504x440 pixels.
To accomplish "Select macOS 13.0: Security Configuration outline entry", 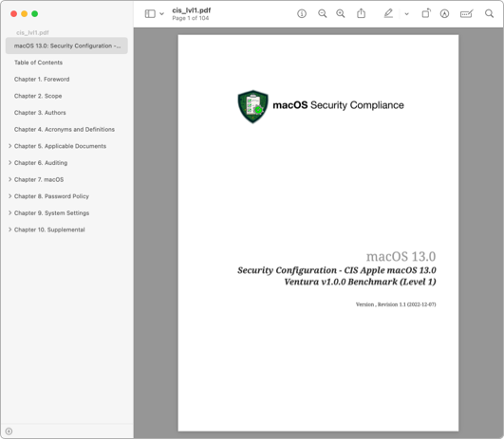I will pos(66,46).
